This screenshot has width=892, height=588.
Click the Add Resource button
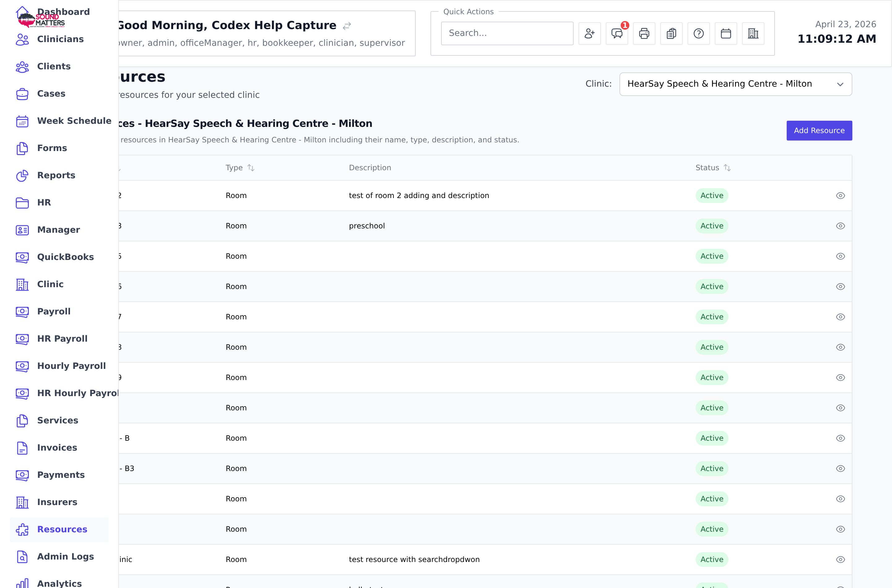tap(819, 131)
